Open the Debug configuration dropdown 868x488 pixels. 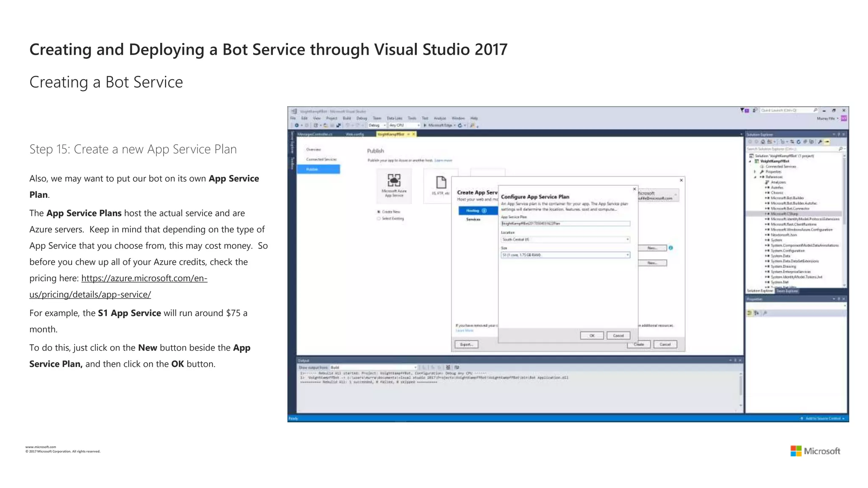pos(377,125)
